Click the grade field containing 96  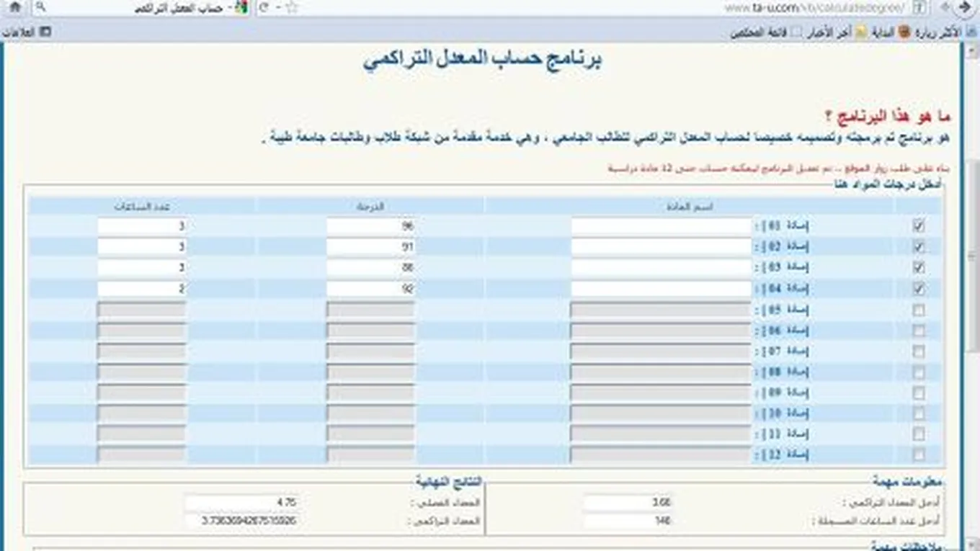[371, 226]
